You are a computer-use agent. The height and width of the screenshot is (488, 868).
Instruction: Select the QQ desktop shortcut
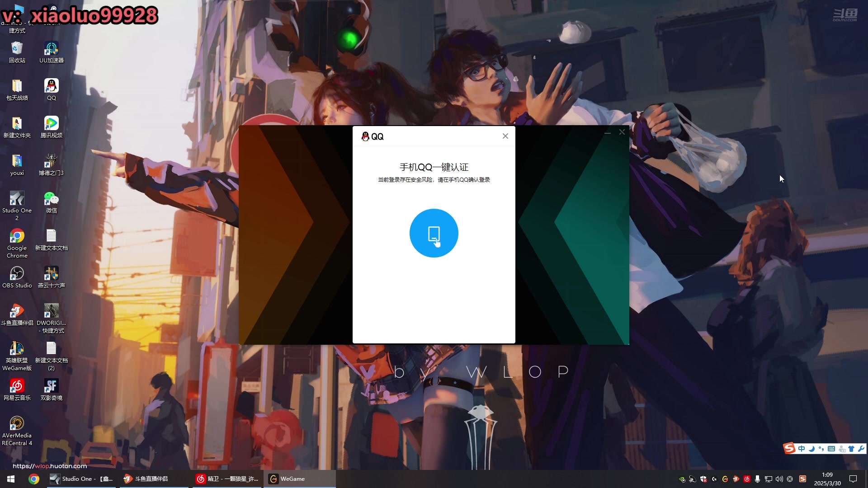(52, 89)
